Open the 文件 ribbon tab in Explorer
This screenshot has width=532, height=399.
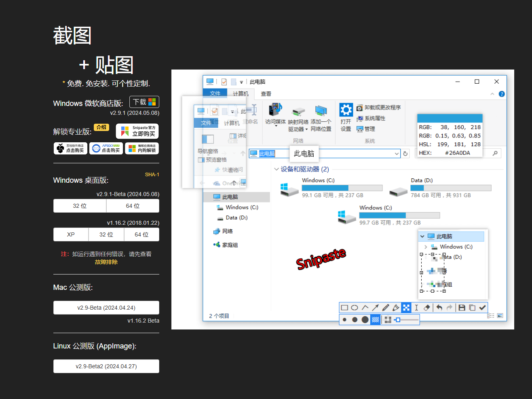(215, 93)
